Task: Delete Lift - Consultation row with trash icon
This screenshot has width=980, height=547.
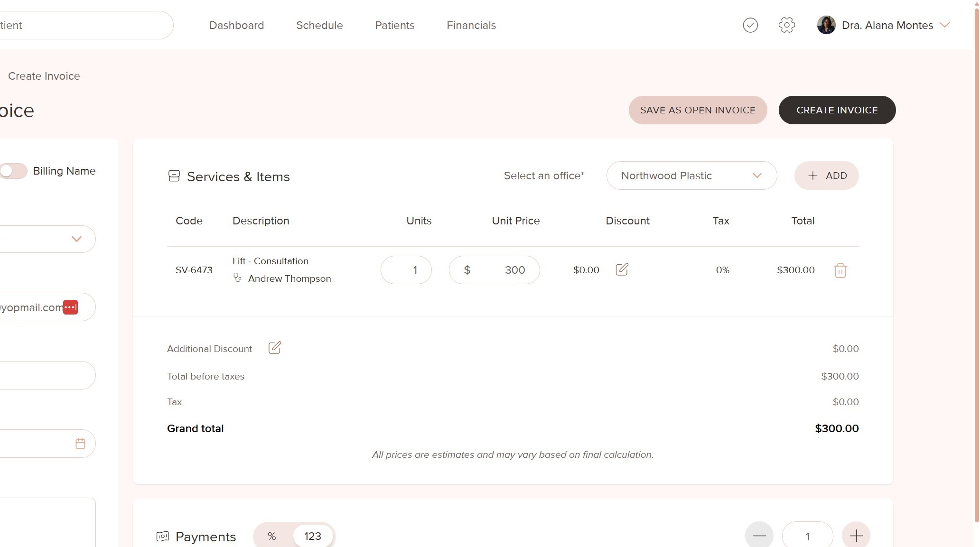Action: tap(840, 270)
